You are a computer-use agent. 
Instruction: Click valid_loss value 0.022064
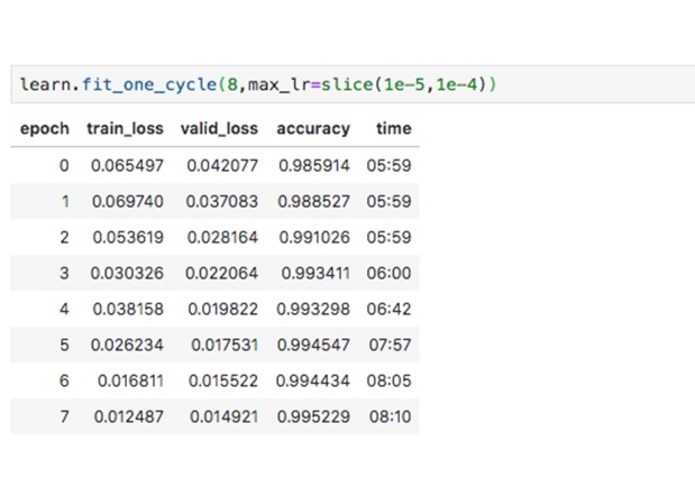[x=222, y=273]
